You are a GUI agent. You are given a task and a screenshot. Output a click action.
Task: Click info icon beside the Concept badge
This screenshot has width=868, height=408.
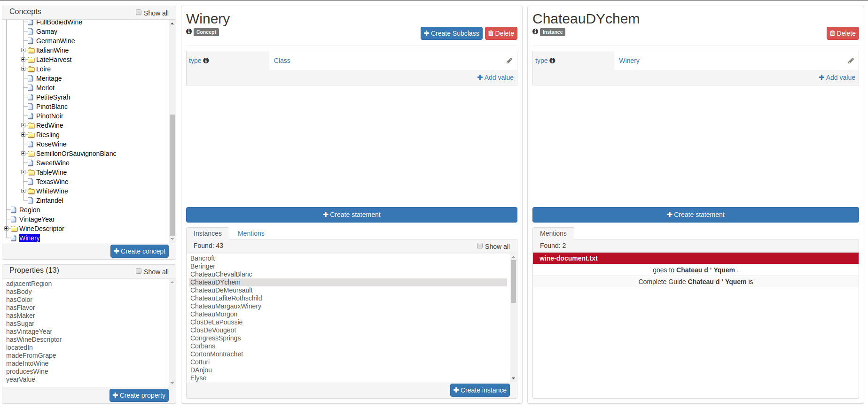click(189, 32)
